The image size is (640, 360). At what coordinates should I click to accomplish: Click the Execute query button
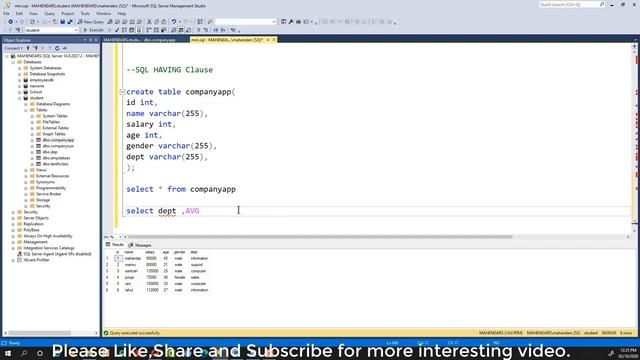(x=93, y=30)
